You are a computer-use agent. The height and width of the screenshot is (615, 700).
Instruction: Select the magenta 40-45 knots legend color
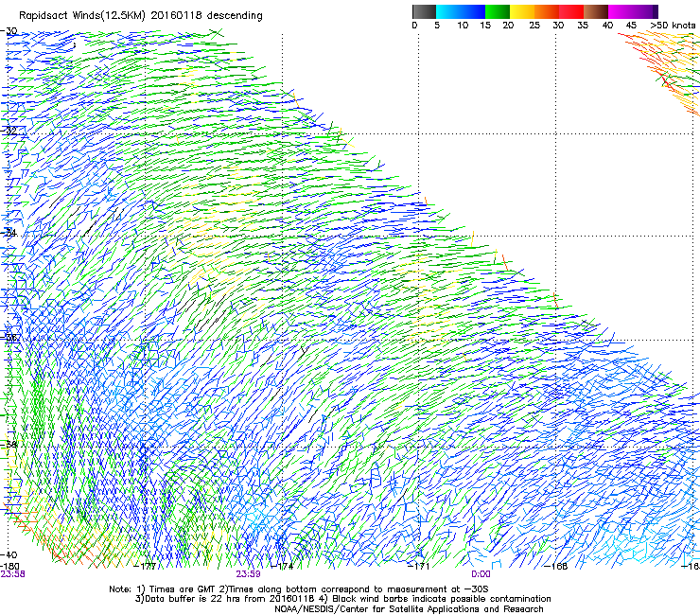621,11
